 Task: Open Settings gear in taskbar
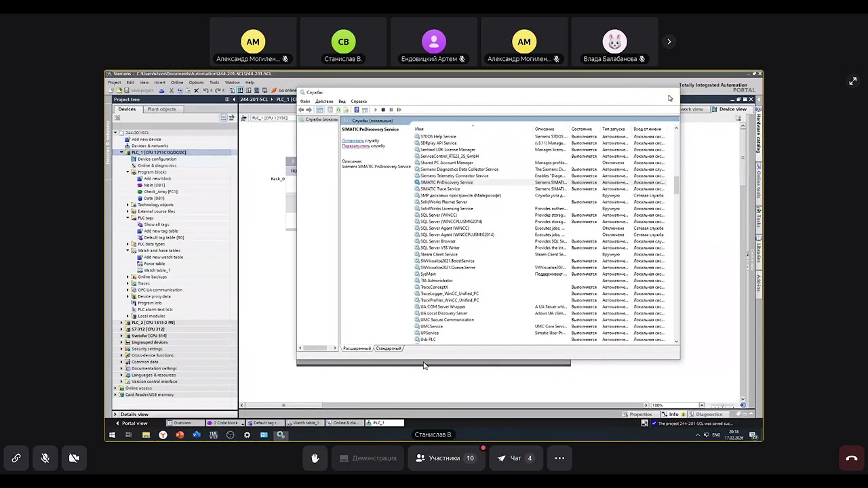point(247,435)
